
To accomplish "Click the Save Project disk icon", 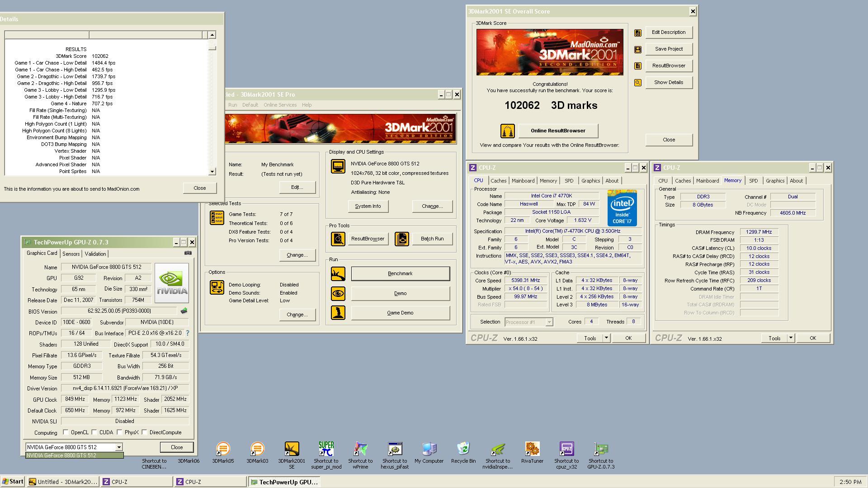I will tap(638, 49).
